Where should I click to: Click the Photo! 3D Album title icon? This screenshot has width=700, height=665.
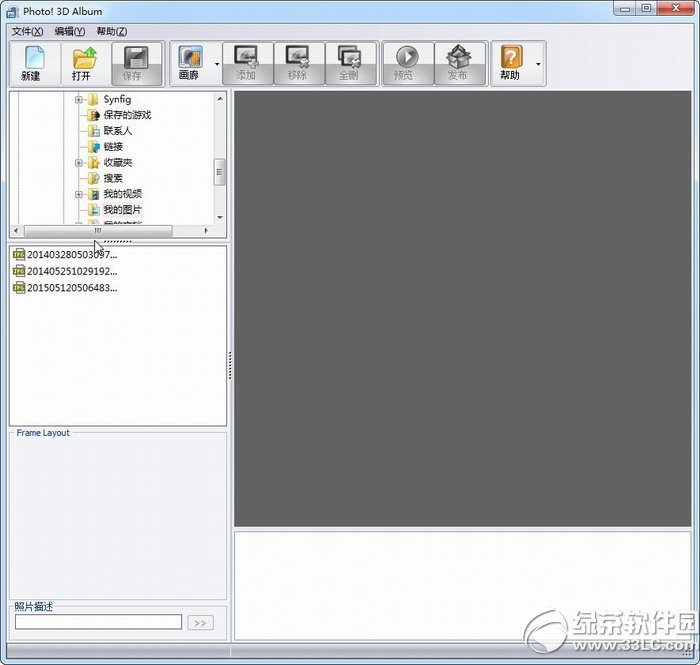point(12,12)
